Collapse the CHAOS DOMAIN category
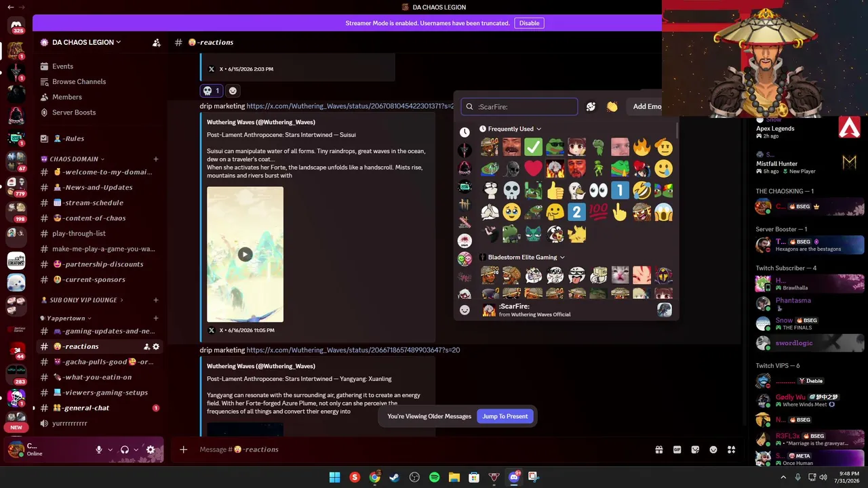Image resolution: width=868 pixels, height=488 pixels. (x=74, y=159)
